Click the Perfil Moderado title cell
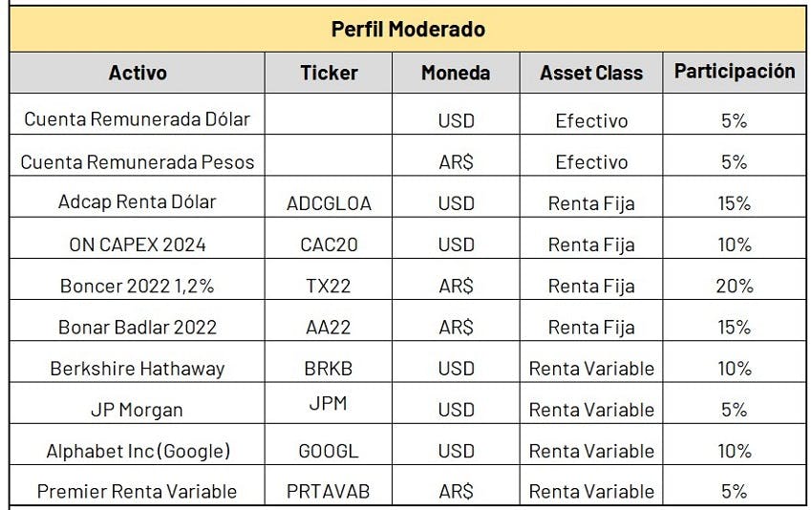 [408, 29]
